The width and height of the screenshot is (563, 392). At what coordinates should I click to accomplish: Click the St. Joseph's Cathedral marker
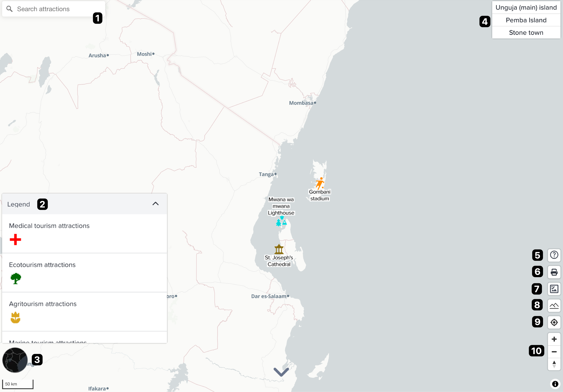tap(279, 249)
